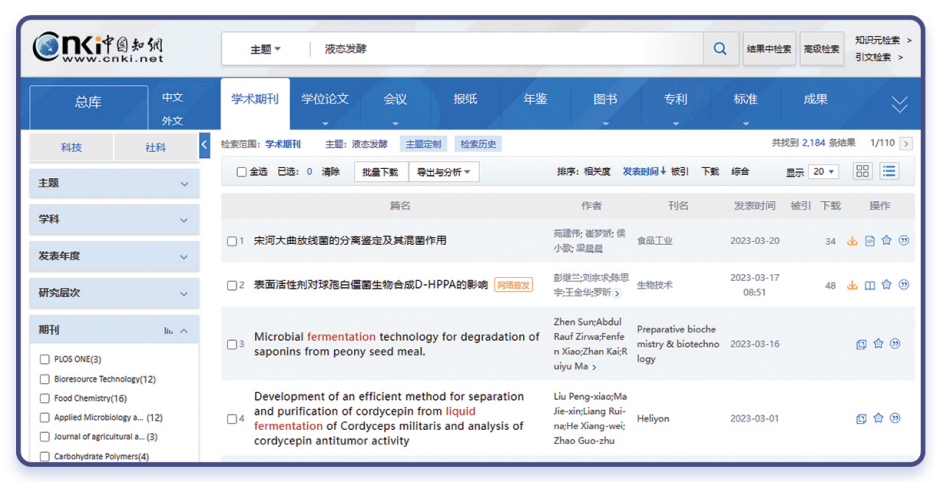Image resolution: width=940 pixels, height=482 pixels.
Task: Tick the 全选 select-all checkbox
Action: click(x=242, y=172)
